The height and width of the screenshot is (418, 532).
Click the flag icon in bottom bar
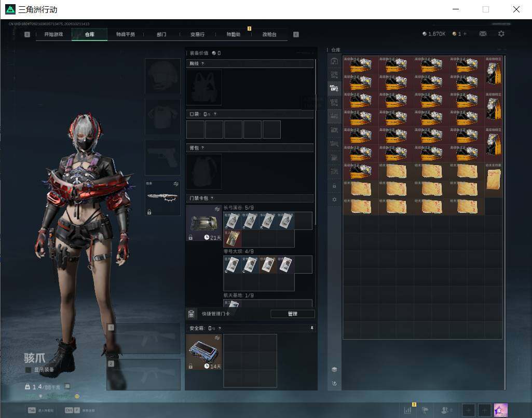pyautogui.click(x=425, y=410)
